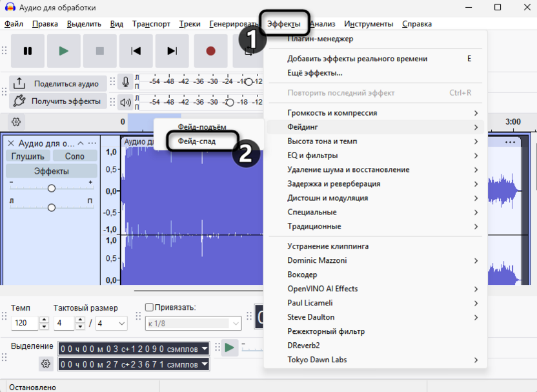This screenshot has width=537, height=392.
Task: Expand OpenVINO AI Effects submenu
Action: [376, 289]
